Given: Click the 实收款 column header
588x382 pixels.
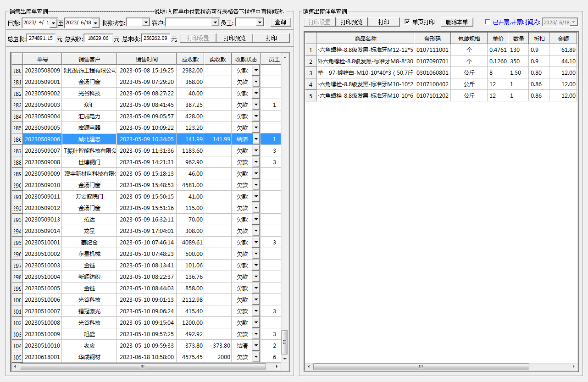Looking at the screenshot, I should pos(218,59).
